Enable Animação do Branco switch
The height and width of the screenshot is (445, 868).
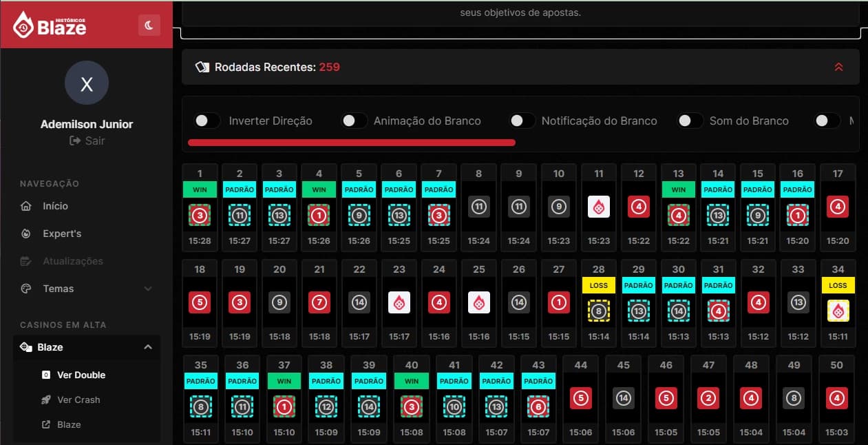point(354,121)
